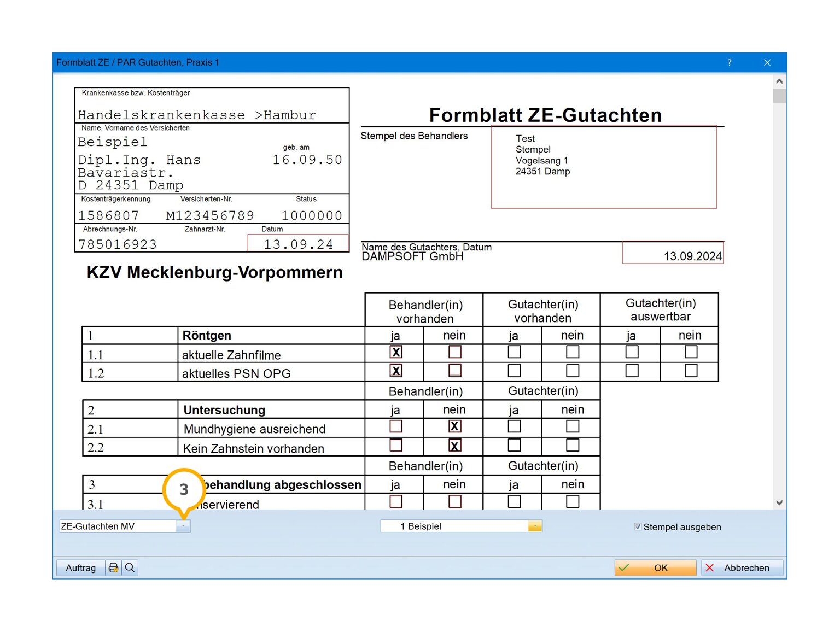
Task: Click the Röntgen section heading
Action: pyautogui.click(x=207, y=335)
